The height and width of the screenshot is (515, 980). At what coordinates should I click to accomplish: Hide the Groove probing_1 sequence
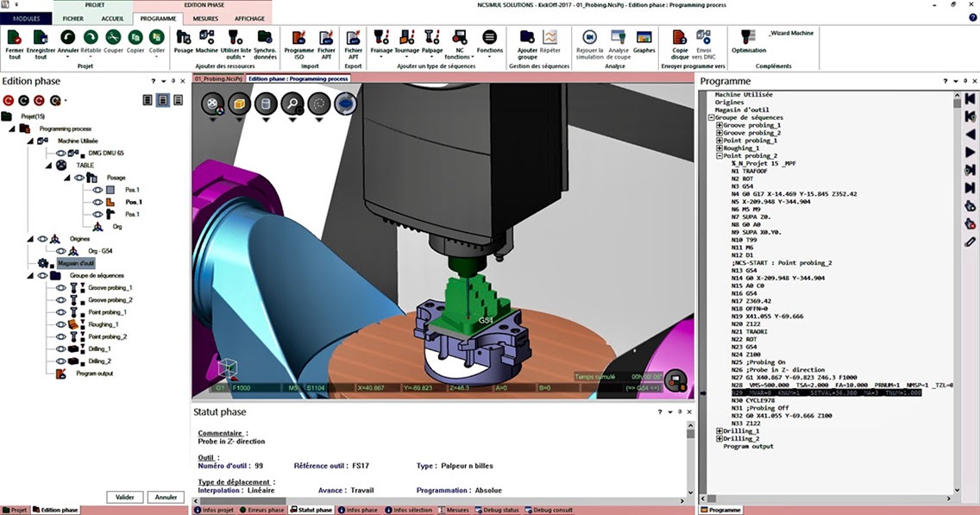pos(61,287)
